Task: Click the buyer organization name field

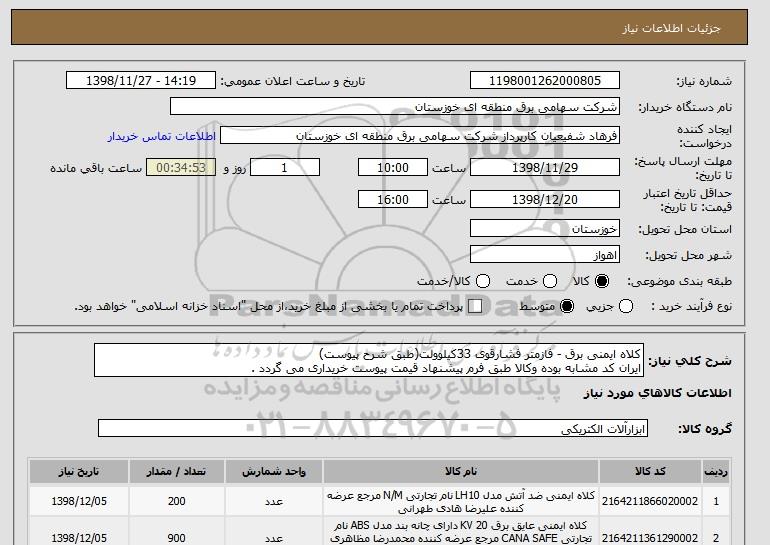Action: 395,107
